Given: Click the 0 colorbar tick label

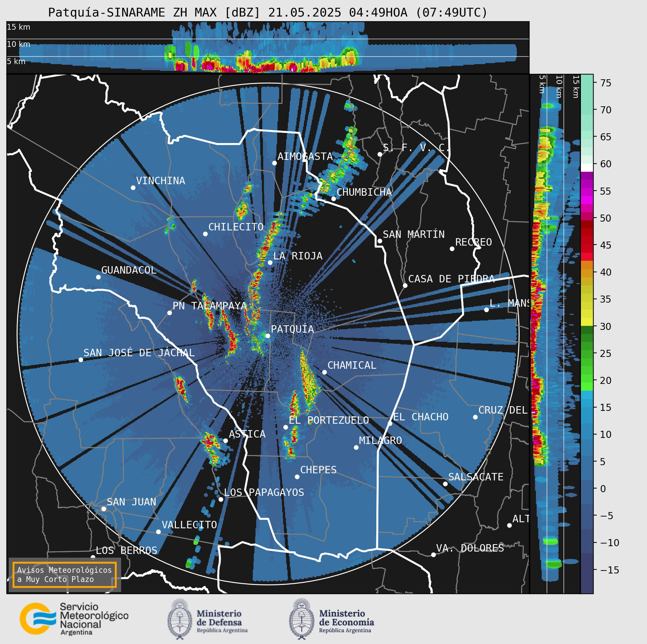Looking at the screenshot, I should (603, 488).
